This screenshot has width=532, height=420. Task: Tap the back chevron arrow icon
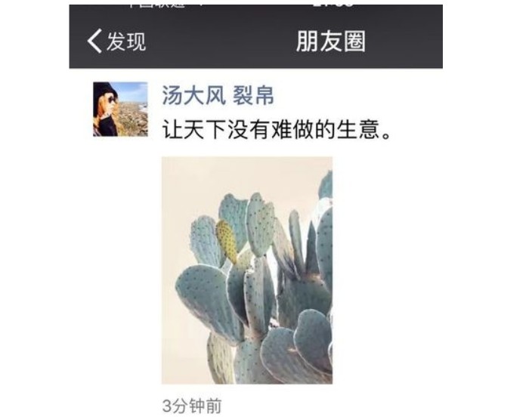[x=94, y=41]
